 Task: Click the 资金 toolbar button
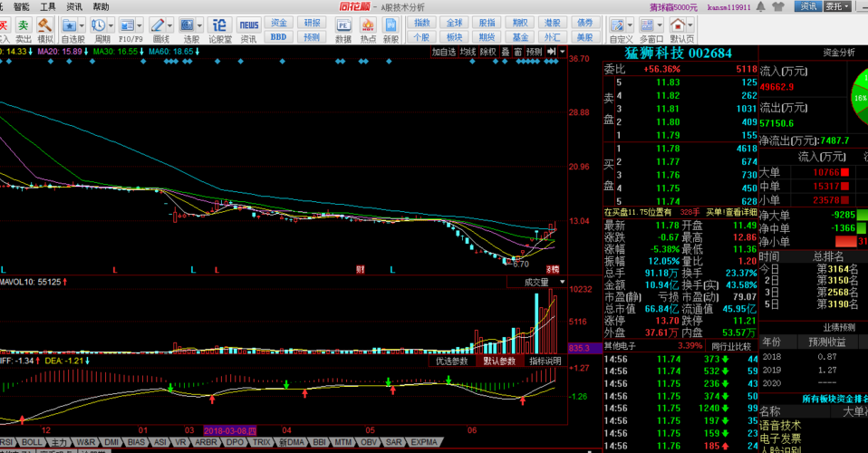(x=278, y=22)
